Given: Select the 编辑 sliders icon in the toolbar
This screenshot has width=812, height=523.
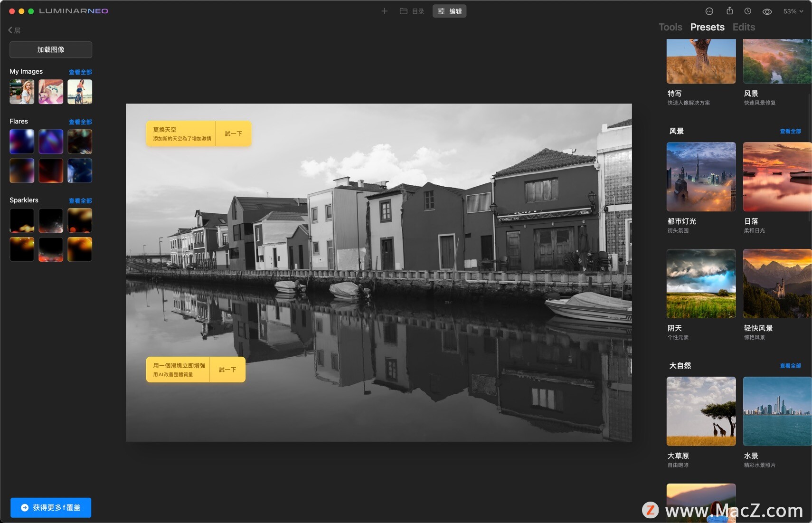Looking at the screenshot, I should coord(442,11).
